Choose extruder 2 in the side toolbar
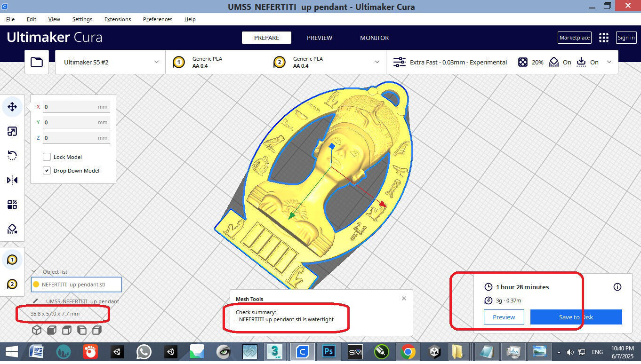Screen dimensions: 641x364 pos(12,284)
